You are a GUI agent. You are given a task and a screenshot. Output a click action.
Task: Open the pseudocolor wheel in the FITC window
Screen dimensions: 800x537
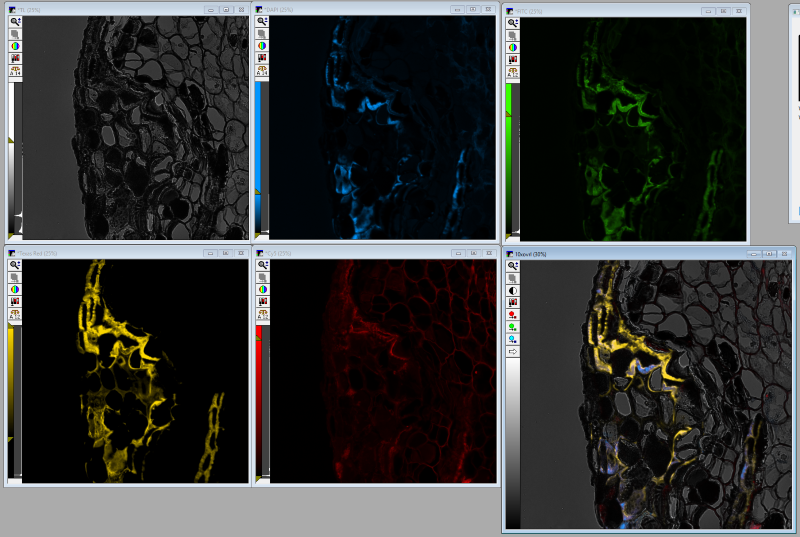point(513,46)
